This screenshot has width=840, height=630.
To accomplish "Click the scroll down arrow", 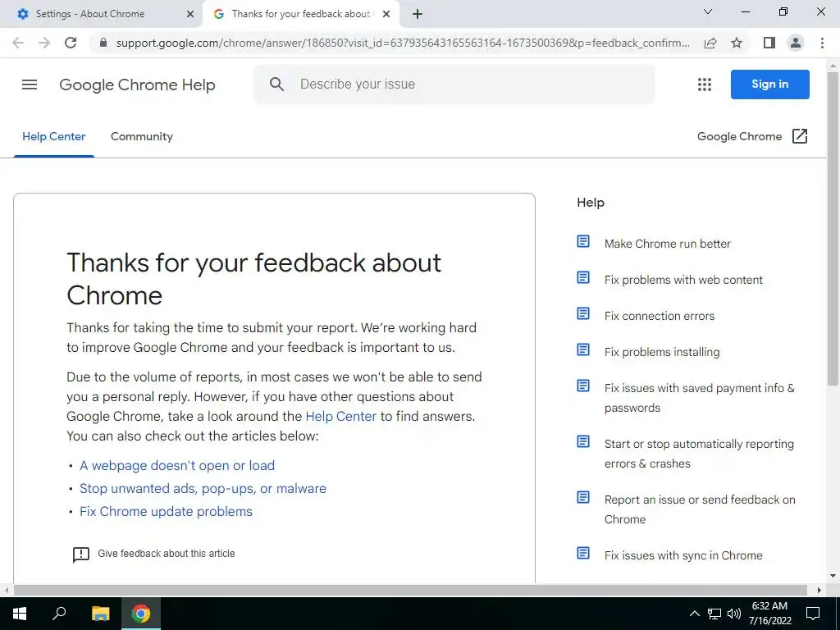I will coord(833,577).
